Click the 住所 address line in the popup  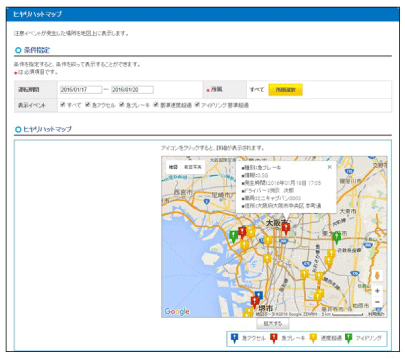pyautogui.click(x=281, y=206)
